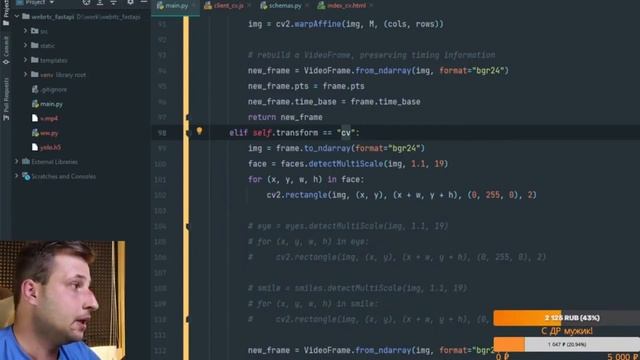The height and width of the screenshot is (360, 640).
Task: Open Project panel settings gear
Action: tap(130, 2)
